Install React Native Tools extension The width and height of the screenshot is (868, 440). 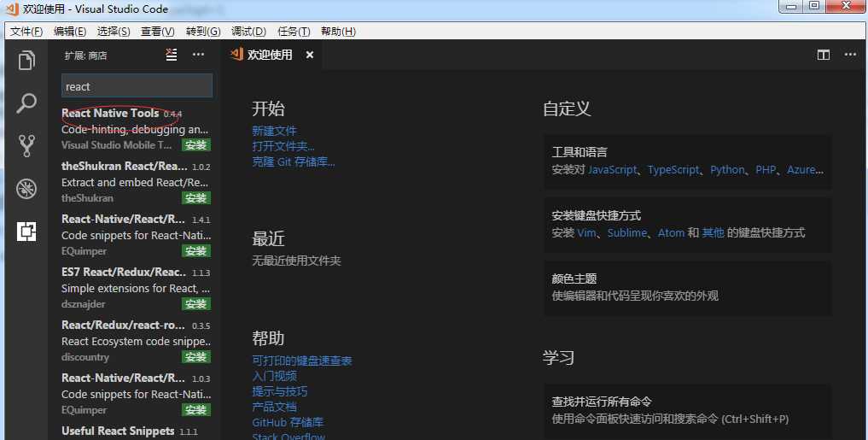(x=196, y=145)
